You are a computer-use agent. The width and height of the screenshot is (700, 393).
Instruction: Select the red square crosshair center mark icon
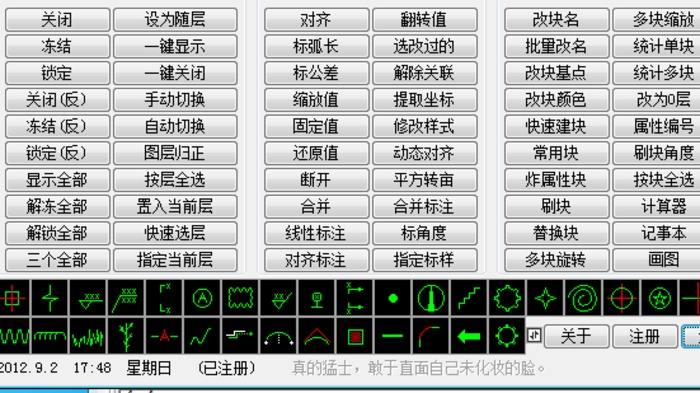click(x=13, y=298)
